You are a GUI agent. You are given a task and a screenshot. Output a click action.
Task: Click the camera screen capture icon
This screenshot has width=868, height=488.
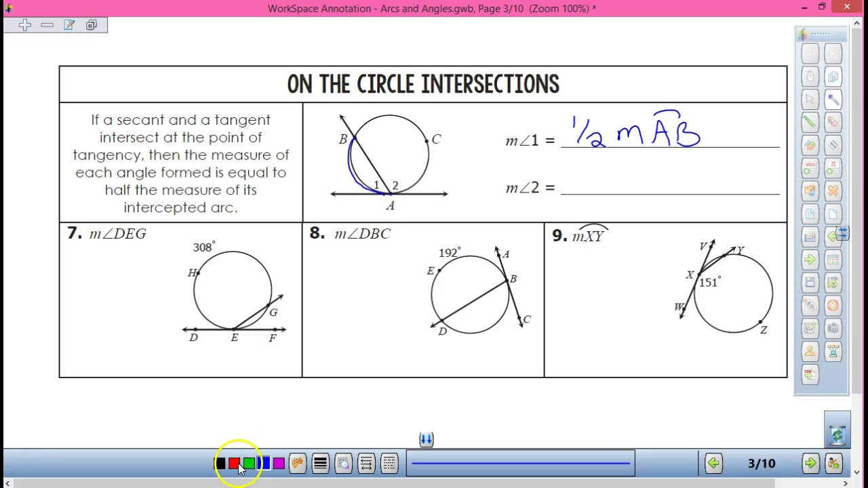click(833, 329)
